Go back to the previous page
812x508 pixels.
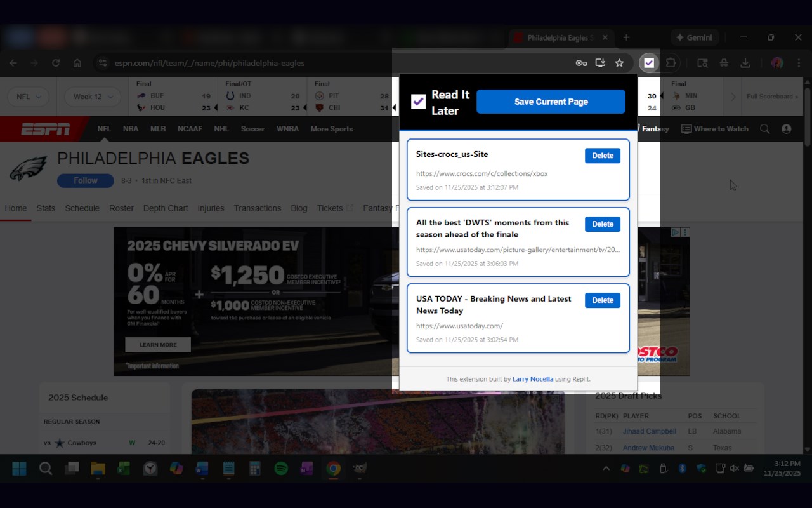(13, 63)
